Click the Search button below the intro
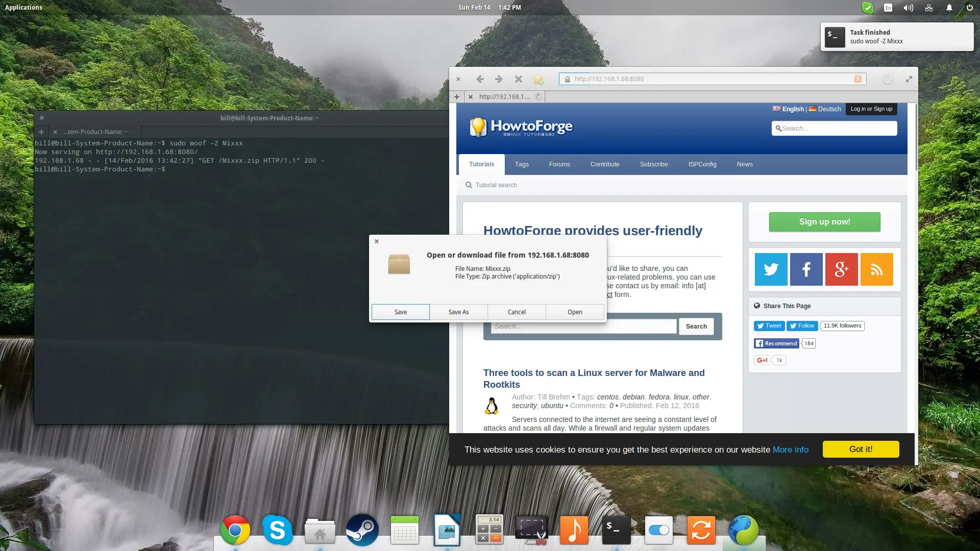The width and height of the screenshot is (980, 551). click(x=696, y=327)
